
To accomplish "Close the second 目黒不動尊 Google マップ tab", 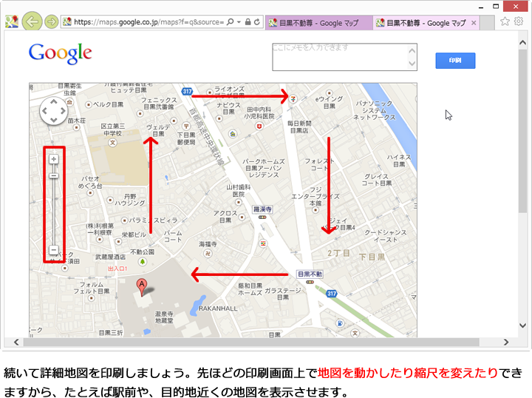I will coord(474,23).
